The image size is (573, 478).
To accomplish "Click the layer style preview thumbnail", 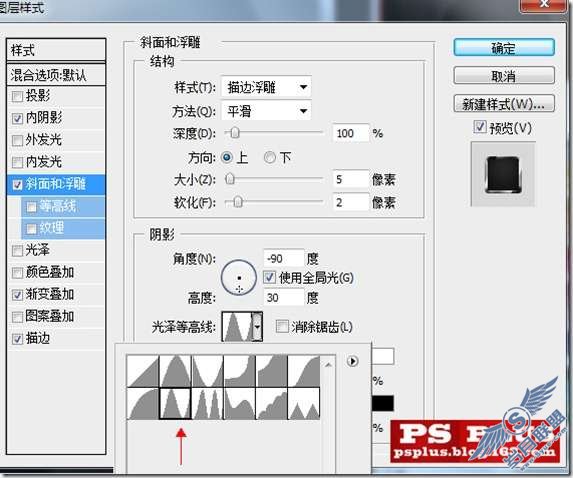I will click(503, 174).
